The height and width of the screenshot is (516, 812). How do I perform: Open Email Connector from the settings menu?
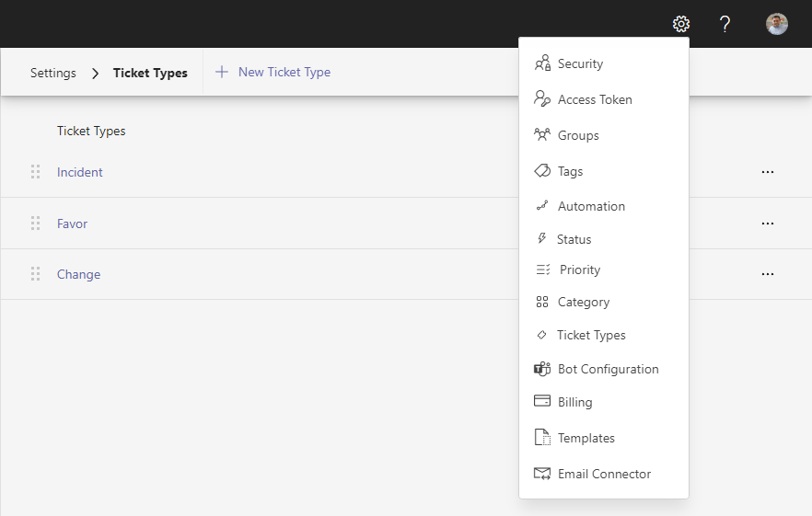pyautogui.click(x=604, y=474)
